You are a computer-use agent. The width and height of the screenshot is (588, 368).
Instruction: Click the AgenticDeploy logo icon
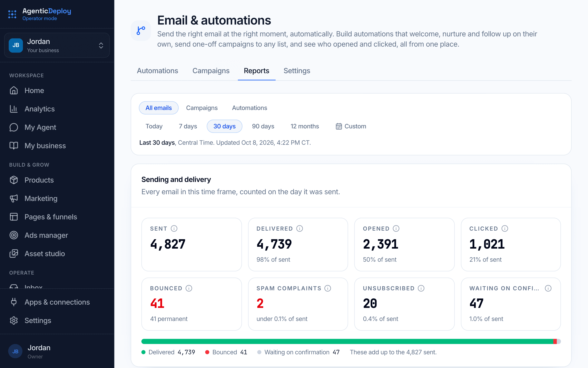pos(12,14)
